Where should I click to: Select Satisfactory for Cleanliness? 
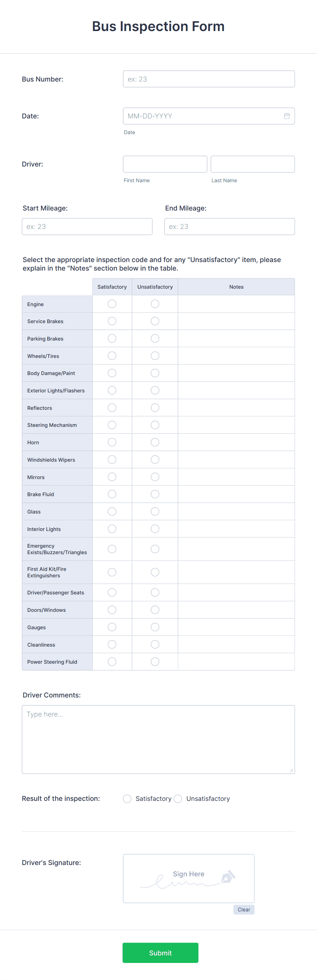[x=112, y=644]
